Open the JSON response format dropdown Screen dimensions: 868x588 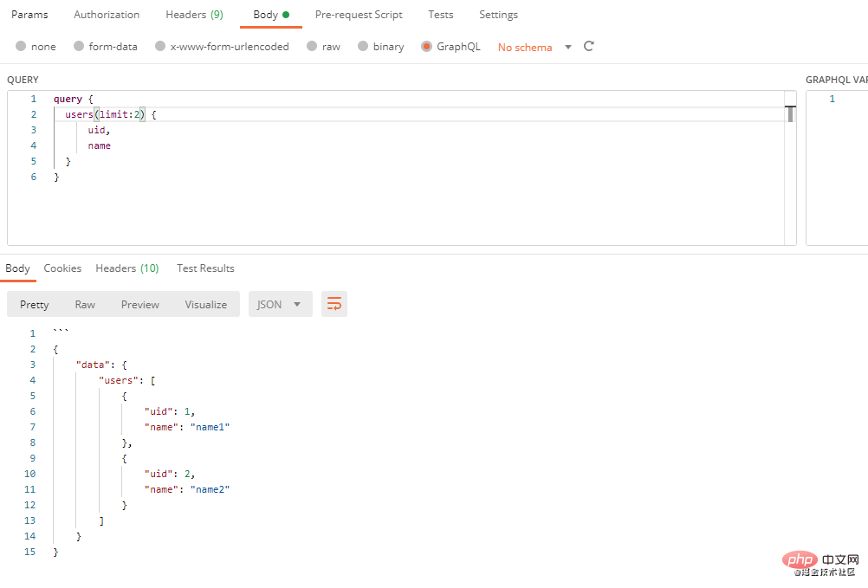(x=280, y=304)
